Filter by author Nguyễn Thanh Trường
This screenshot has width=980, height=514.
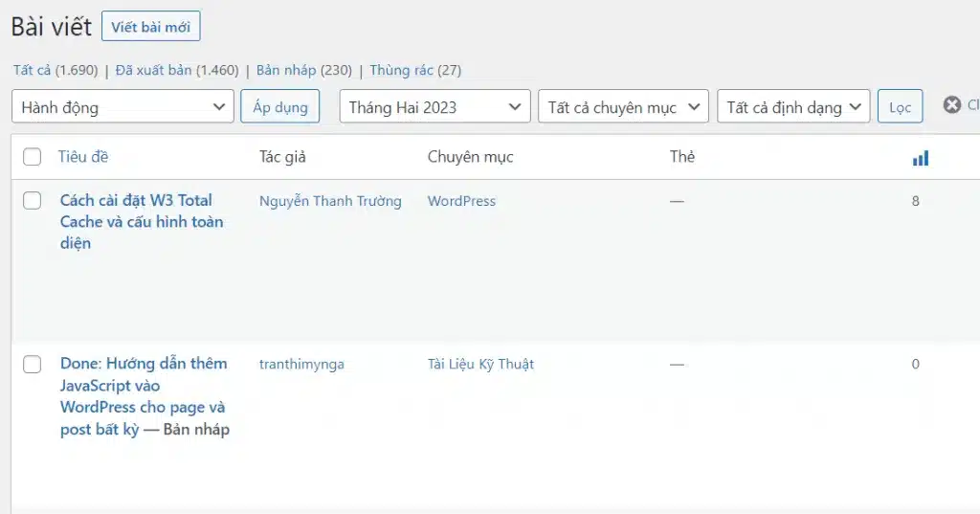click(330, 201)
